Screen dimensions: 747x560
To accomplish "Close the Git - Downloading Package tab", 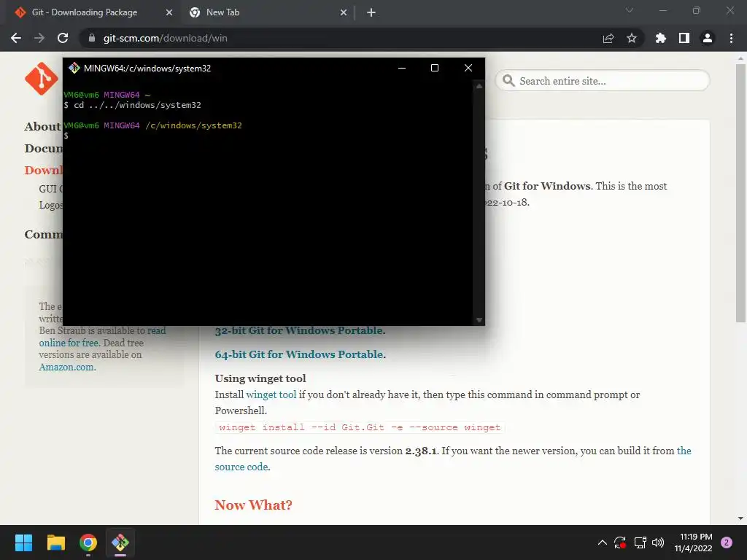I will [169, 13].
